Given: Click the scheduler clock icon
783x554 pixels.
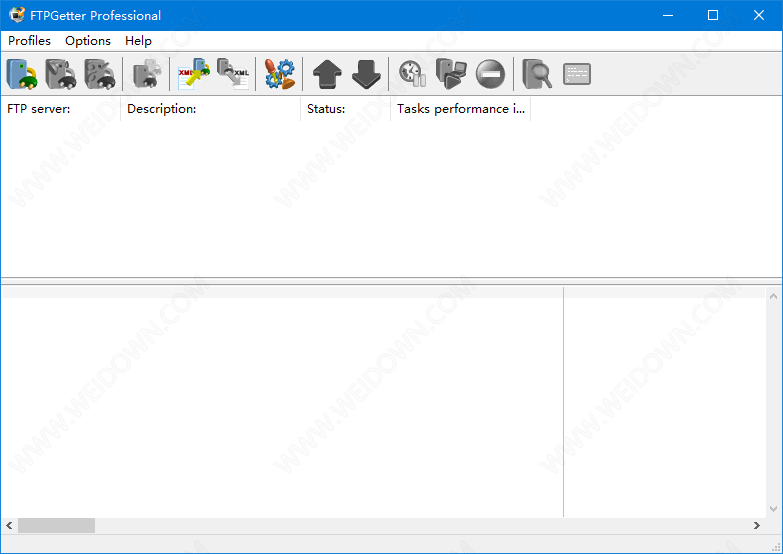Looking at the screenshot, I should pos(412,74).
